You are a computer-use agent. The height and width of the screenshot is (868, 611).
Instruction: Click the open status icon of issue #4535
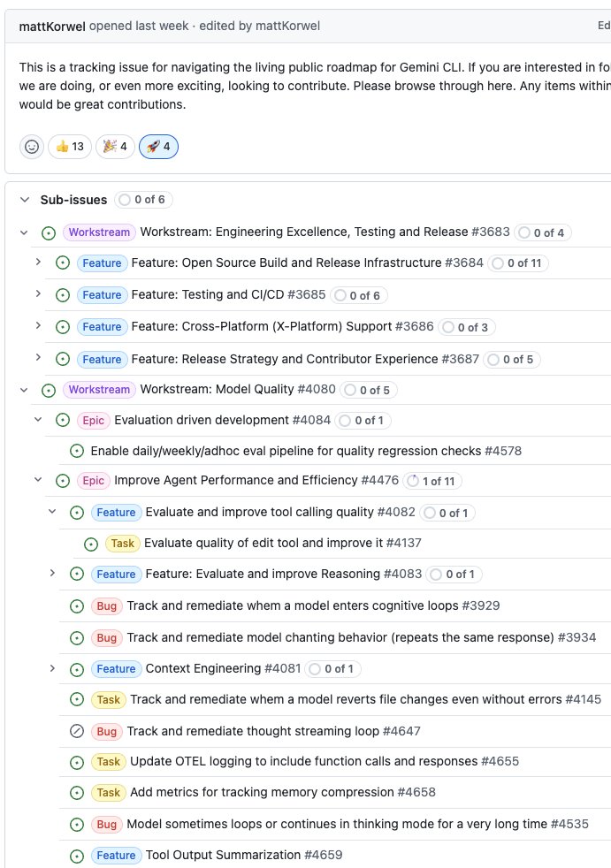point(77,825)
